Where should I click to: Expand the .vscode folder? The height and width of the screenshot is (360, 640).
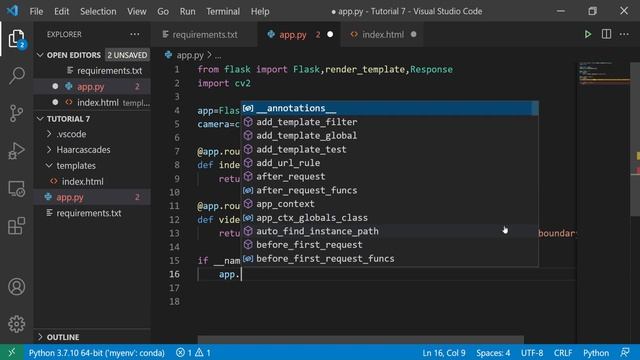pyautogui.click(x=92, y=134)
